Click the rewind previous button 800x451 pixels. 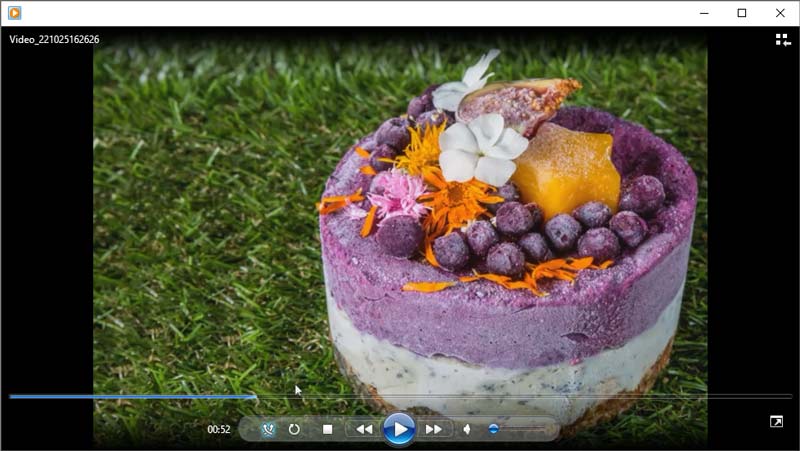(364, 430)
